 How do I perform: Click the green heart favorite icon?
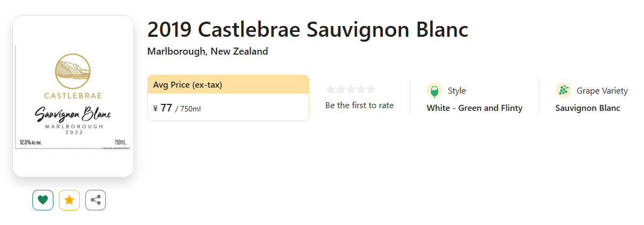tap(43, 200)
